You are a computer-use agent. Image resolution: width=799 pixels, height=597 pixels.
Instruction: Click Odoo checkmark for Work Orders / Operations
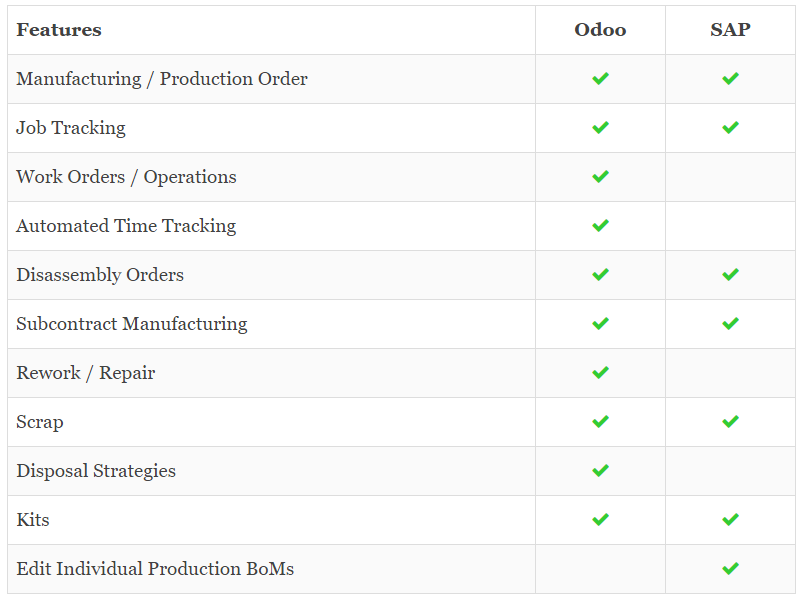coord(600,177)
